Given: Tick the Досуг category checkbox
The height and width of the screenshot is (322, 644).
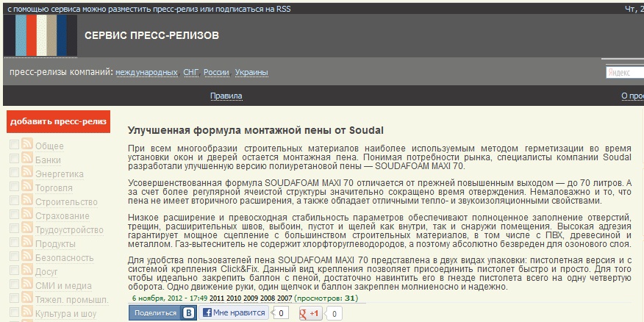Looking at the screenshot, I should click(15, 271).
